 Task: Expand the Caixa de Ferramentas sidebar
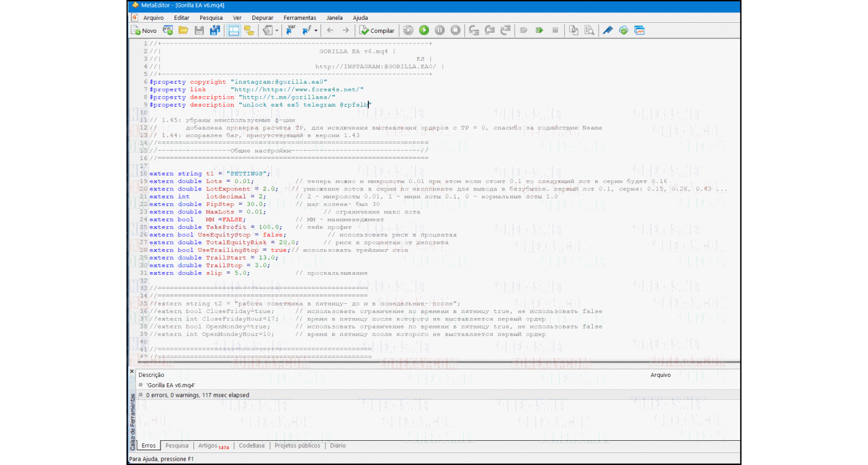click(x=132, y=418)
